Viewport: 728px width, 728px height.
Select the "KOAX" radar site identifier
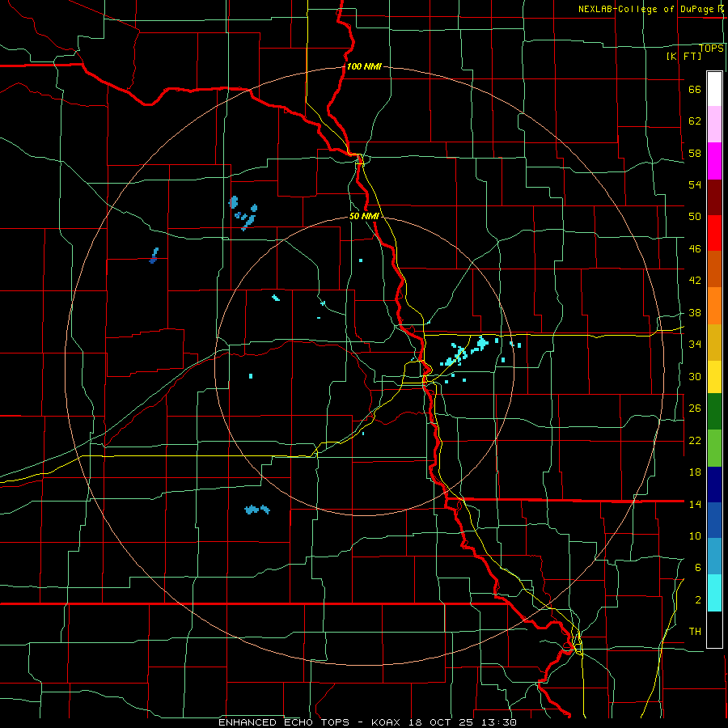coord(387,722)
